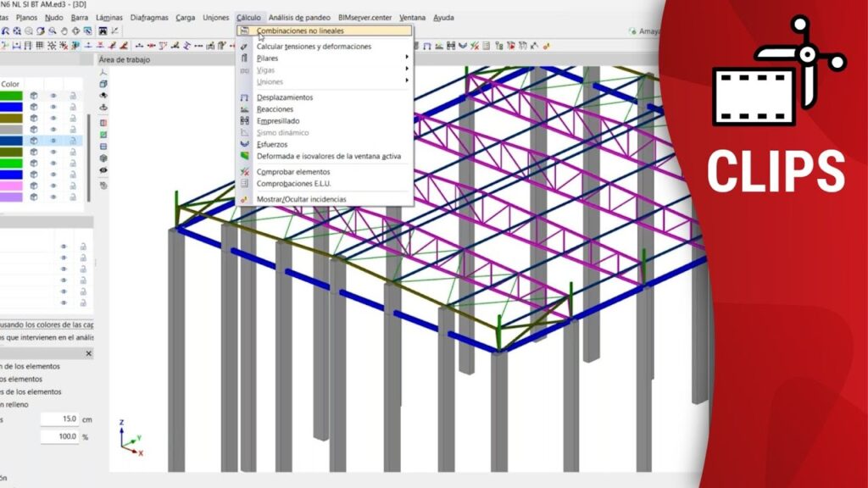This screenshot has height=488, width=868.
Task: Click Calcular tensiones y deformaciones
Action: point(314,47)
